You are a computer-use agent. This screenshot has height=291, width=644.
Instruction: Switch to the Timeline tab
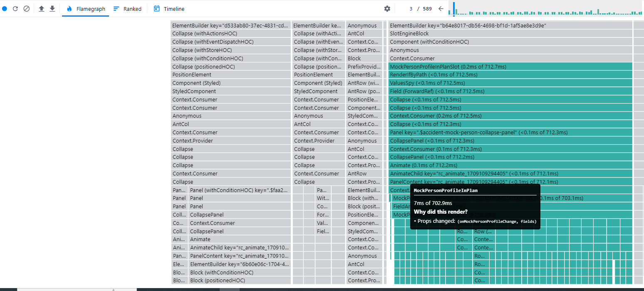[169, 9]
